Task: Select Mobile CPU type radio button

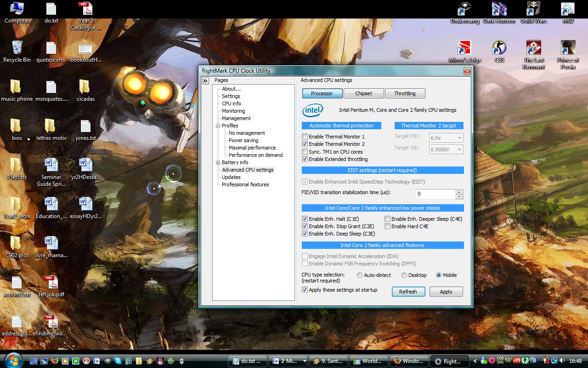Action: [x=439, y=275]
